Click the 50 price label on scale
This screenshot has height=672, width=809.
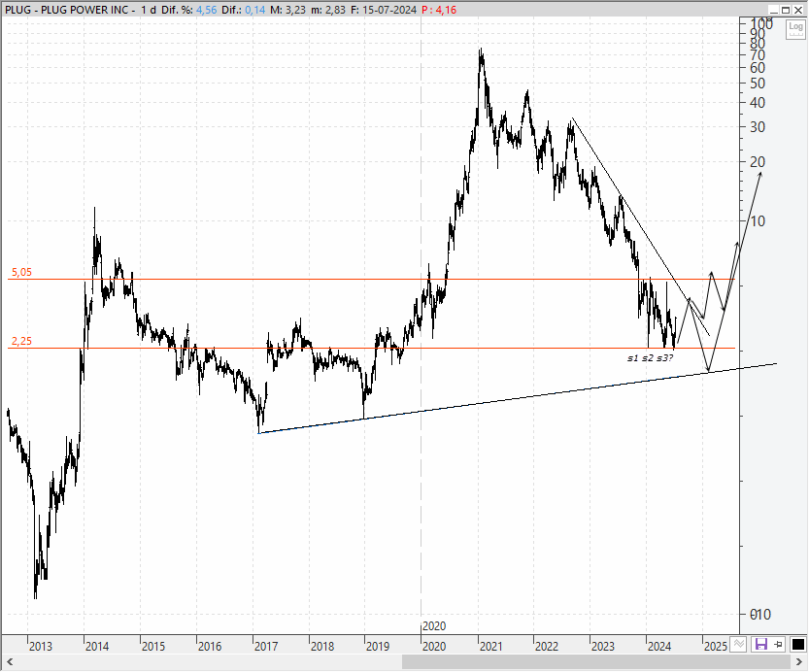point(757,84)
